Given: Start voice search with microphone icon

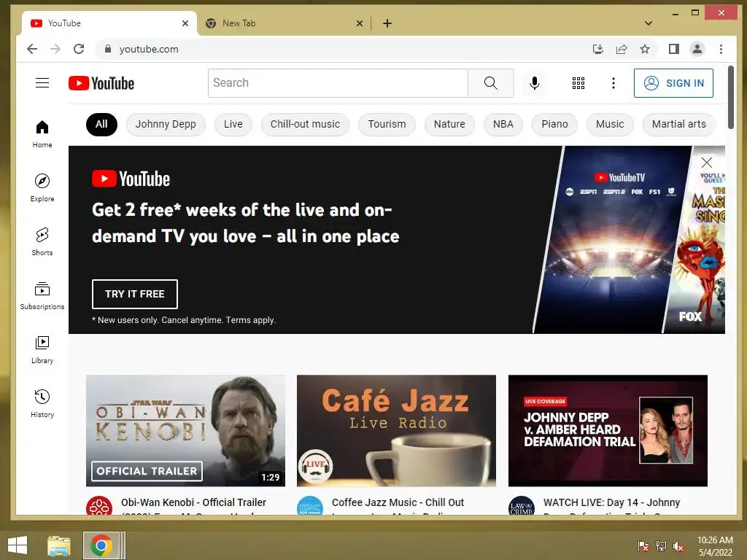Looking at the screenshot, I should point(535,83).
